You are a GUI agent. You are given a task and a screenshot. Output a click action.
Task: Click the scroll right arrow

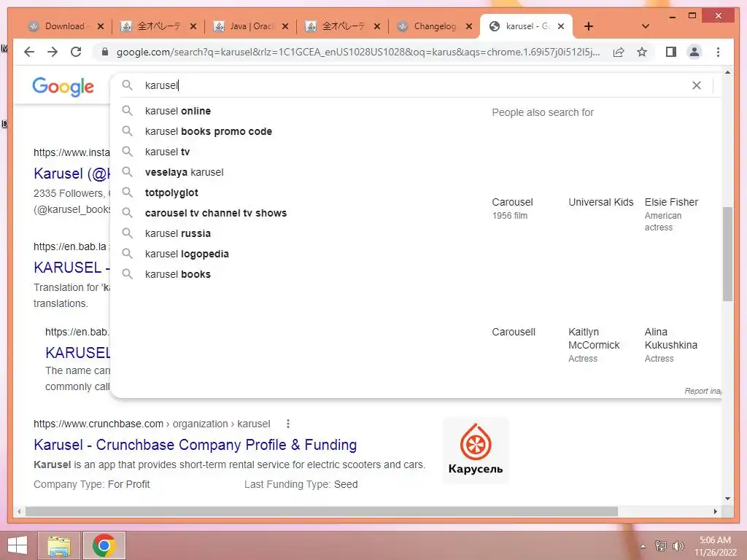coord(716,511)
